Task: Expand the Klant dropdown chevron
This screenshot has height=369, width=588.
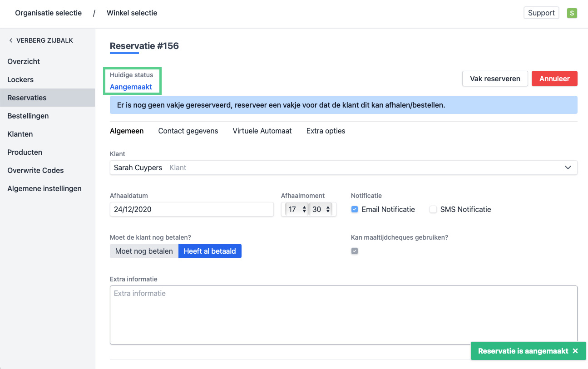Action: (568, 167)
